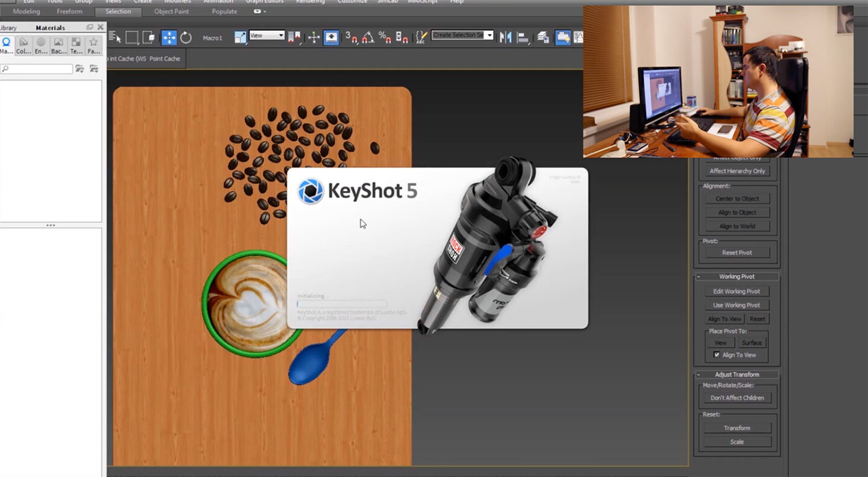The width and height of the screenshot is (868, 477).
Task: Click Align to Object button
Action: coord(737,213)
